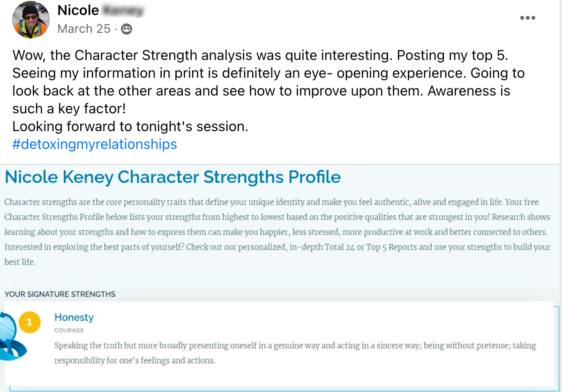The width and height of the screenshot is (562, 392).
Task: Open Nicole's profile picture
Action: [31, 20]
